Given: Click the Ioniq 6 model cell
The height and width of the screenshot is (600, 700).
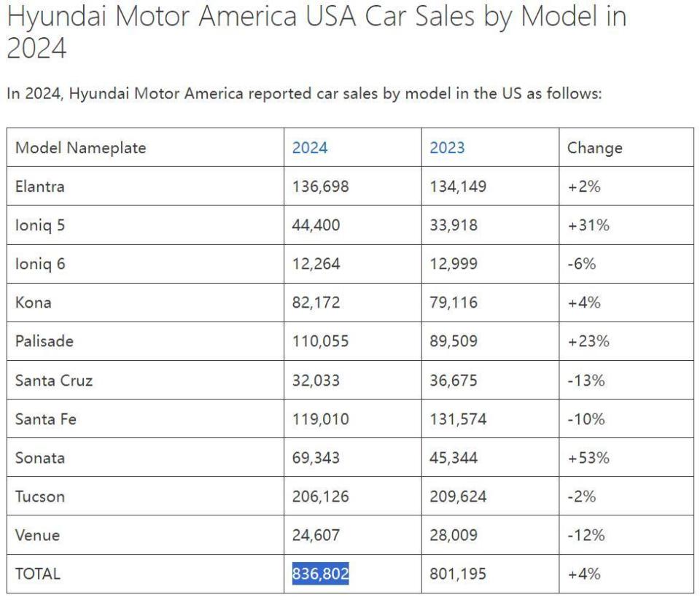Looking at the screenshot, I should 40,264.
